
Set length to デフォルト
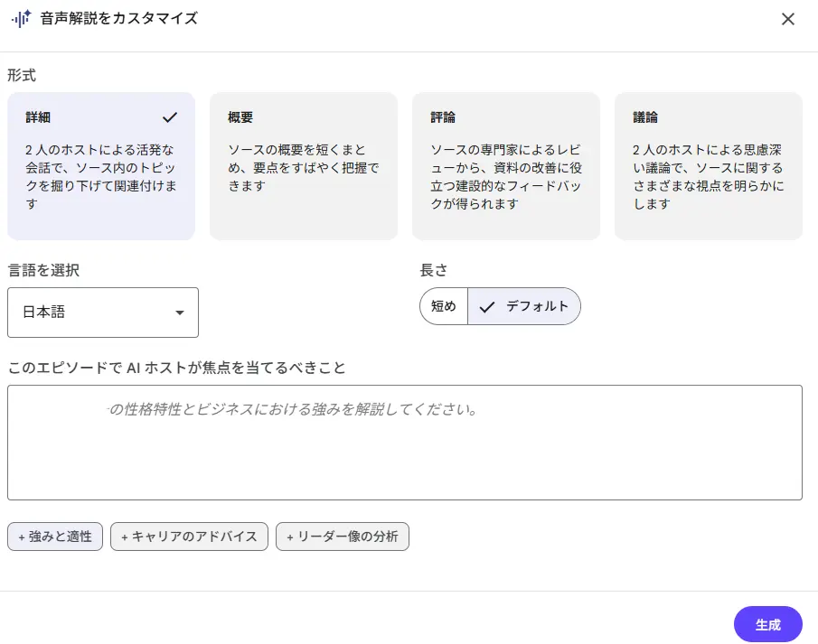tap(524, 306)
